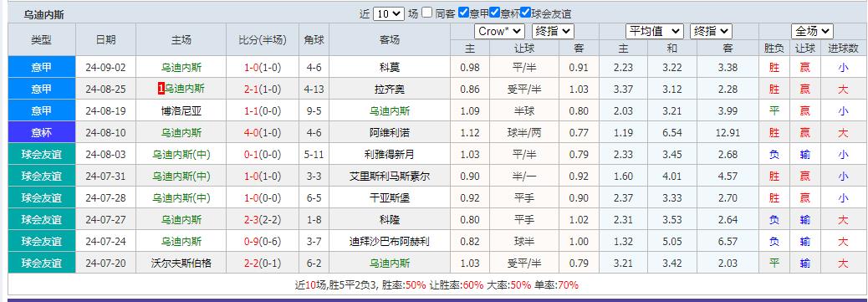Click the 角球 column header
868x302 pixels.
click(x=314, y=39)
